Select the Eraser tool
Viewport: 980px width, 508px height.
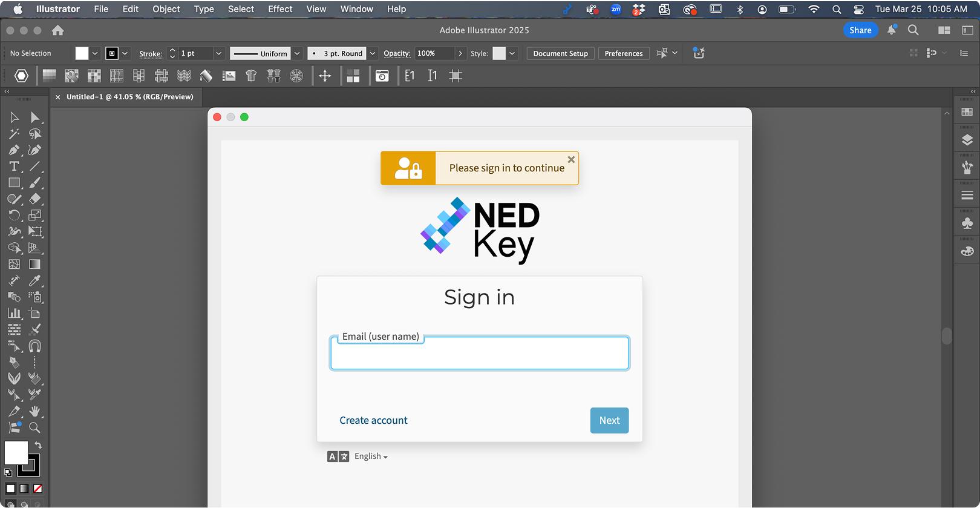tap(35, 199)
